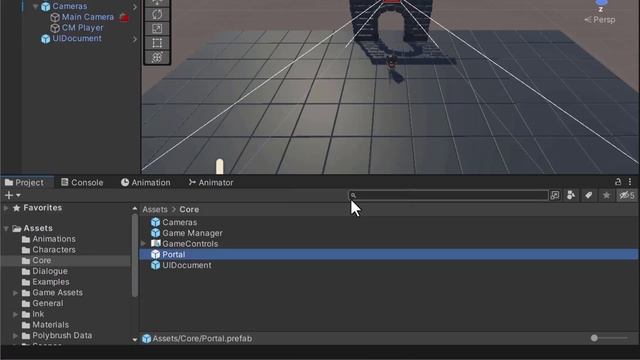Expand the Favorites section
The image size is (640, 360).
[x=6, y=208]
